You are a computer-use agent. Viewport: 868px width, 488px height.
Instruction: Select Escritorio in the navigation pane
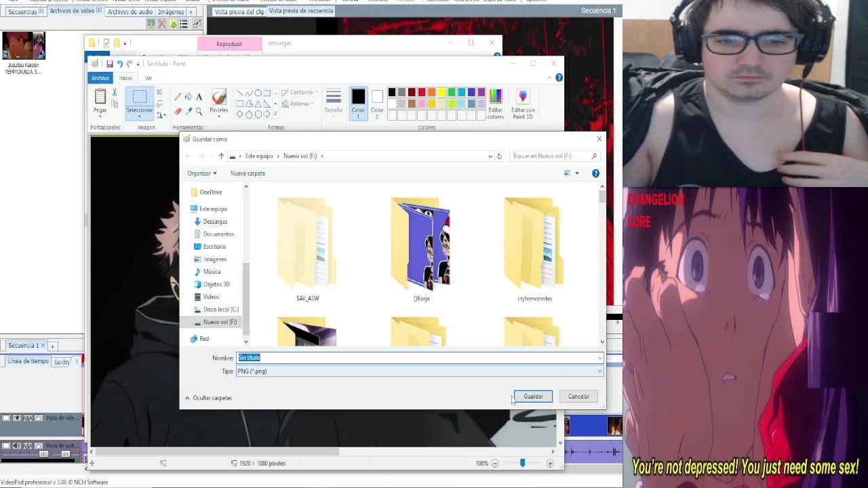[214, 247]
